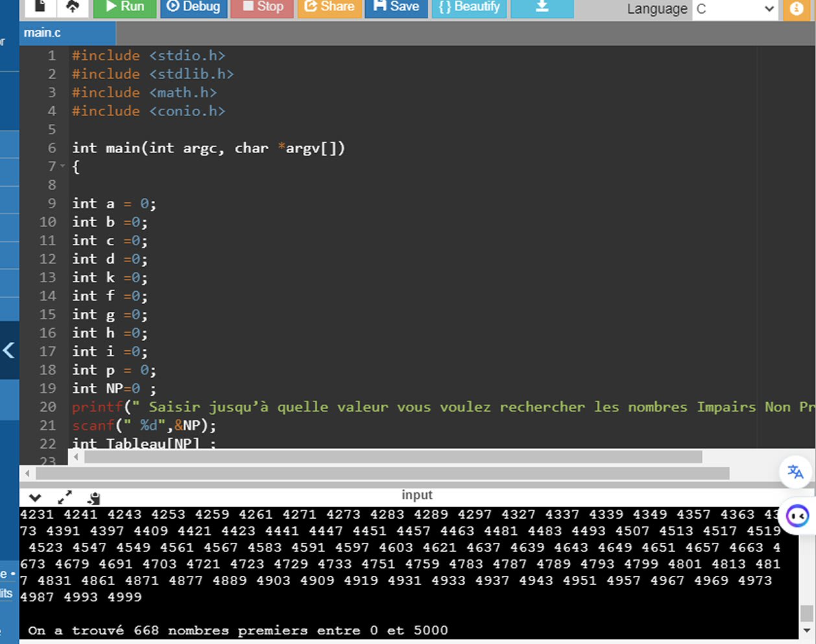Beautify the source code
The image size is (816, 644).
tap(469, 6)
